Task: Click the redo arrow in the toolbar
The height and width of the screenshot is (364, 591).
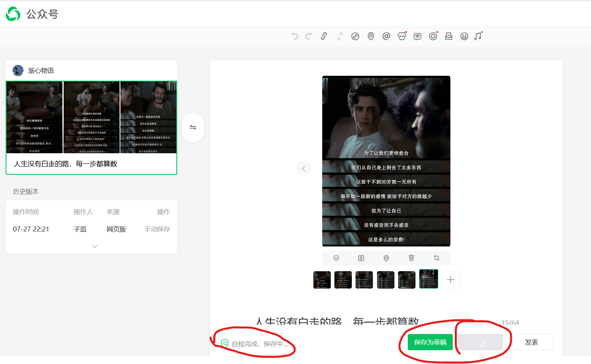Action: (309, 36)
